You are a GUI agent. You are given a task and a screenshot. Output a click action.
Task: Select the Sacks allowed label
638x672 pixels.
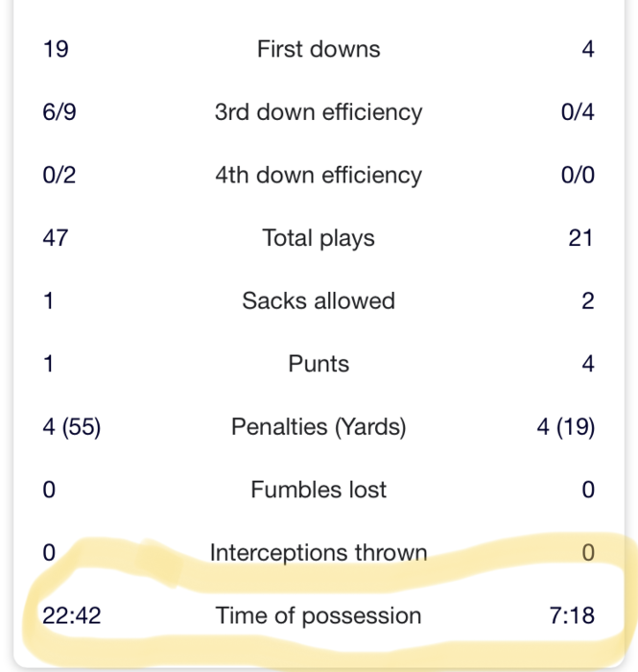click(x=319, y=301)
